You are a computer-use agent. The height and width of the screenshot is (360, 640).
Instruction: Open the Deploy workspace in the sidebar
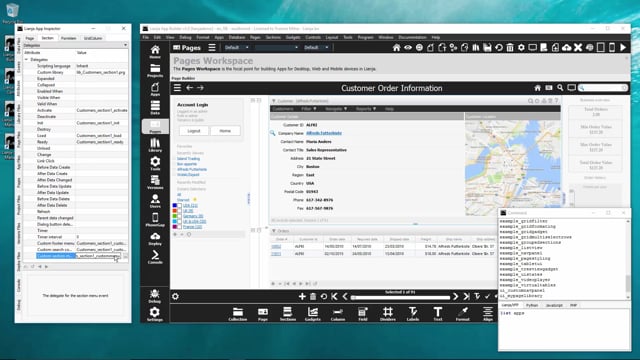coord(155,238)
